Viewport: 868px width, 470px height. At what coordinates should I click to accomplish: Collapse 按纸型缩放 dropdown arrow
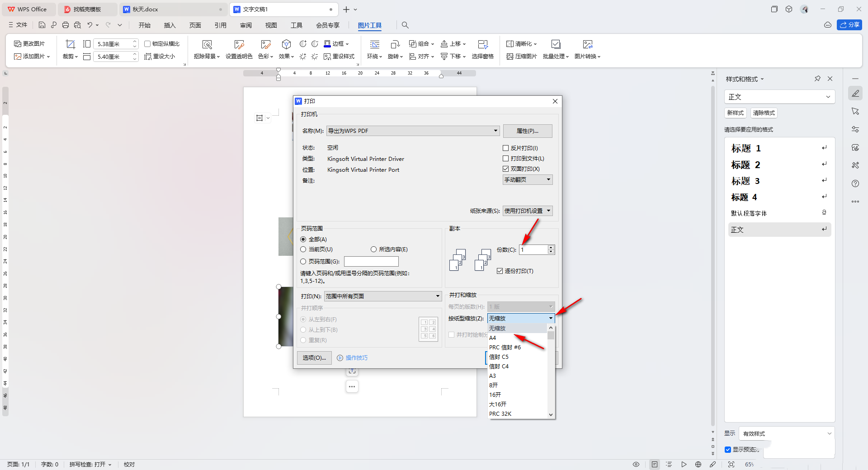pyautogui.click(x=551, y=319)
